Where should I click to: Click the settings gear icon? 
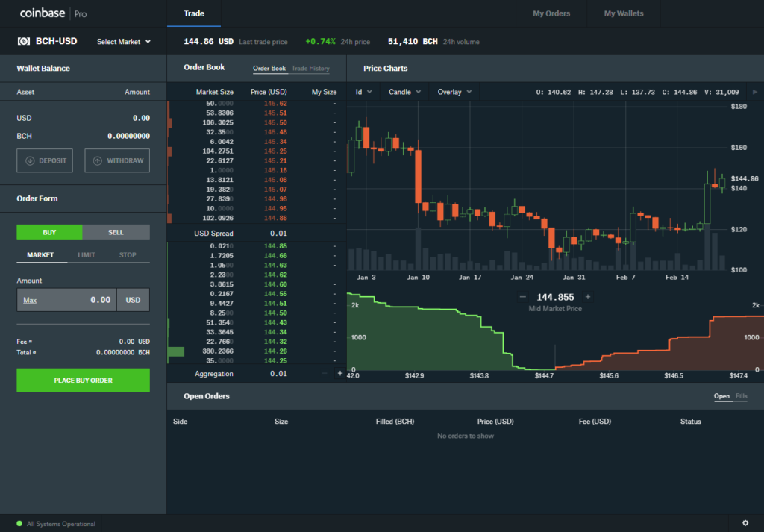[x=745, y=523]
